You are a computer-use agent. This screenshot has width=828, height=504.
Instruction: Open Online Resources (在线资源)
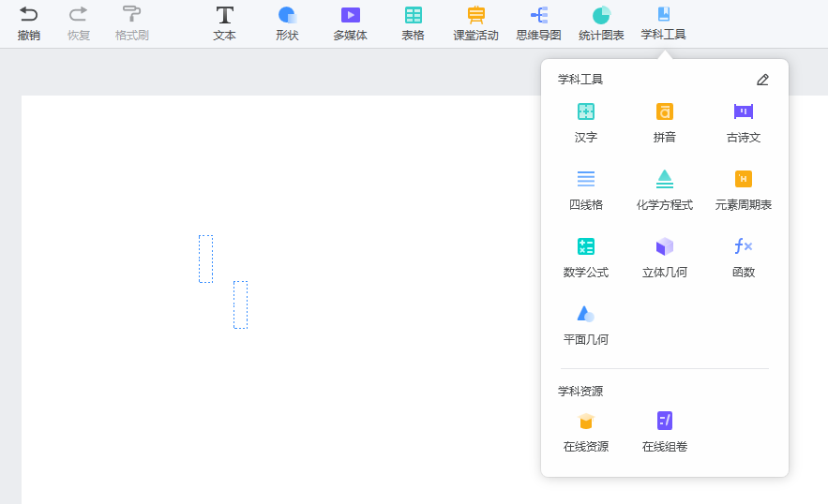(586, 431)
